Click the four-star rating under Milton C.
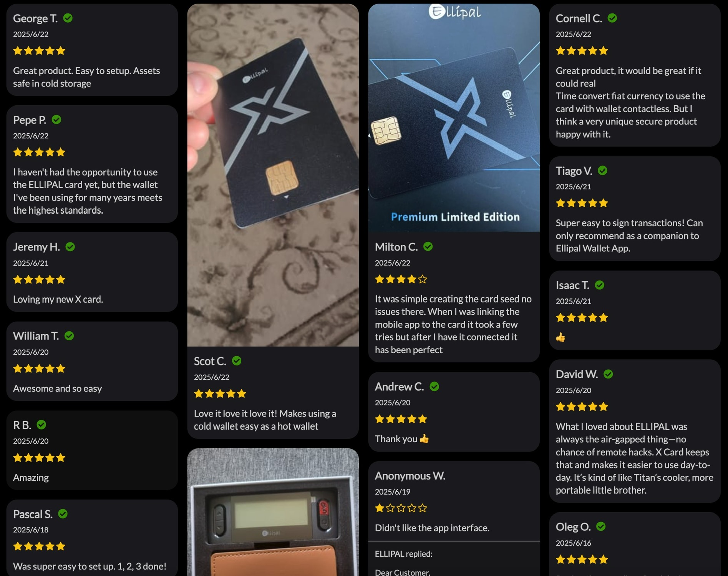728x576 pixels. pos(401,279)
